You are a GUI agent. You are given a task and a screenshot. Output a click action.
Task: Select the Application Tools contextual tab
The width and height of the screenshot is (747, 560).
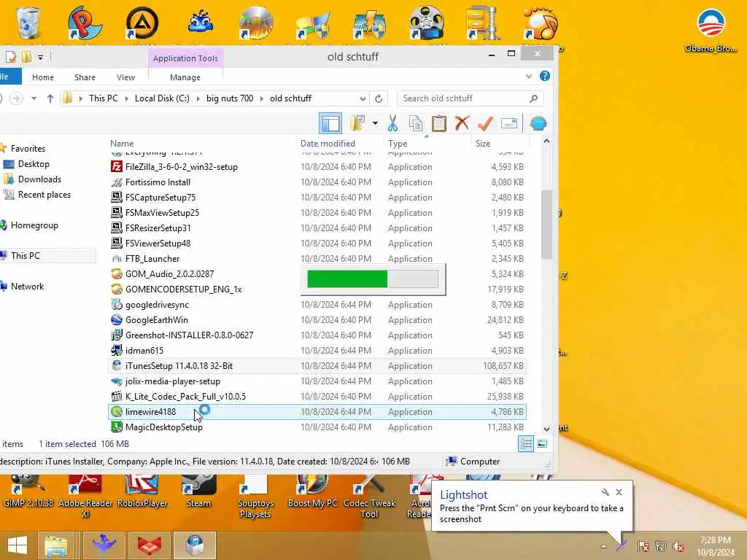[x=185, y=58]
